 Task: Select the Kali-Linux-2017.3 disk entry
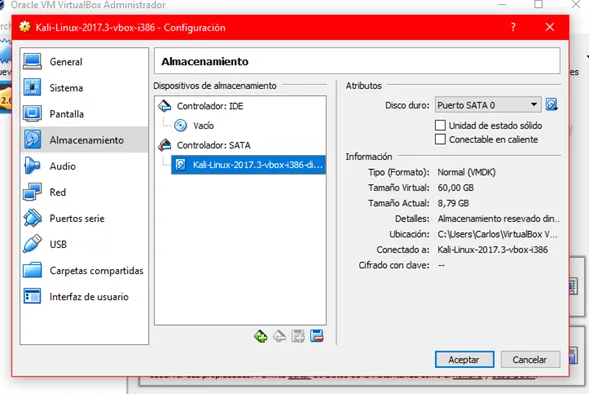click(248, 165)
